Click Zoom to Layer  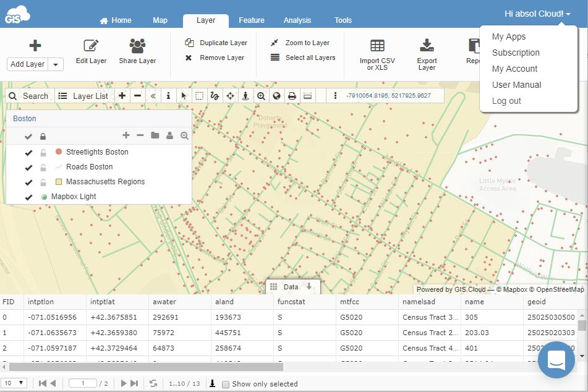coord(300,43)
